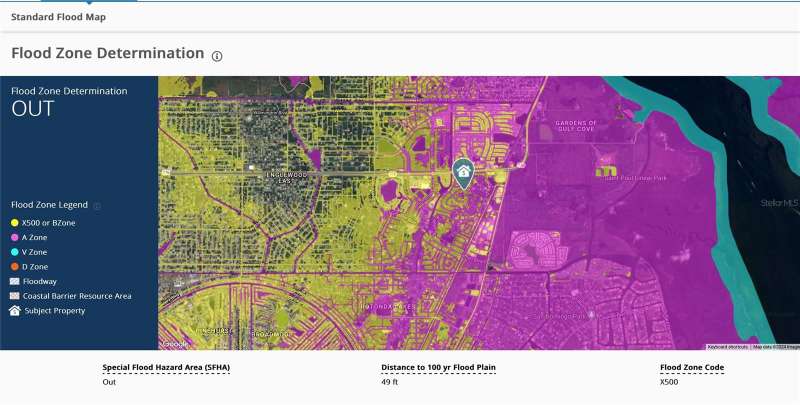Click info icon next to Flood Zone Legend
This screenshot has width=800, height=405.
pyautogui.click(x=97, y=205)
